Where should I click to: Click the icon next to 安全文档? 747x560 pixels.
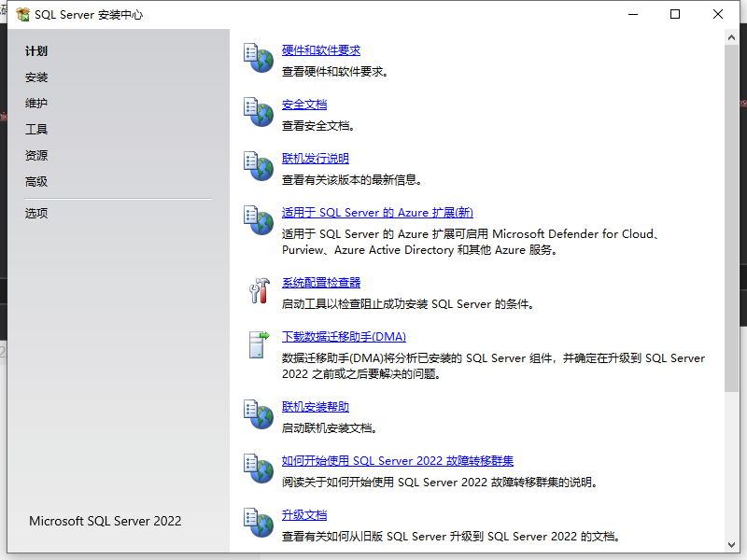pos(259,112)
